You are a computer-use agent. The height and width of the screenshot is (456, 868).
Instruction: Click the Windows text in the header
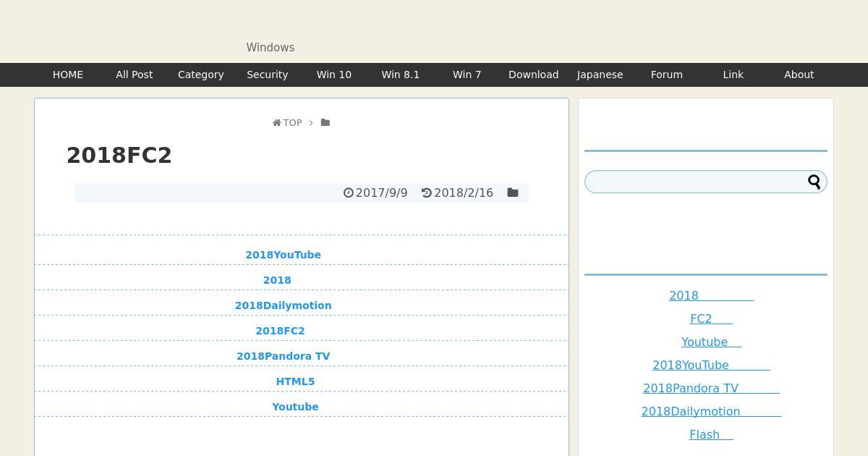(270, 48)
